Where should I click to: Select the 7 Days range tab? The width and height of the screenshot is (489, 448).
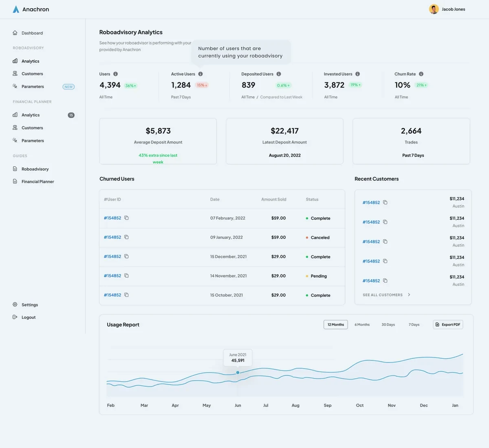(414, 324)
